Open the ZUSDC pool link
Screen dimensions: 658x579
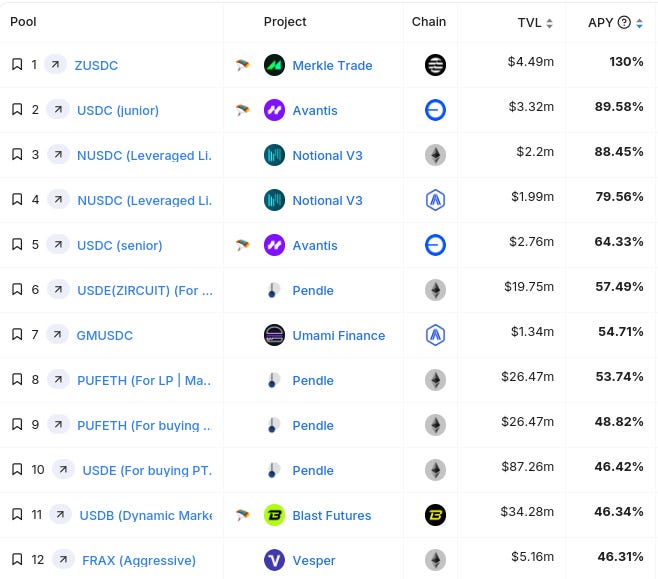click(x=96, y=65)
